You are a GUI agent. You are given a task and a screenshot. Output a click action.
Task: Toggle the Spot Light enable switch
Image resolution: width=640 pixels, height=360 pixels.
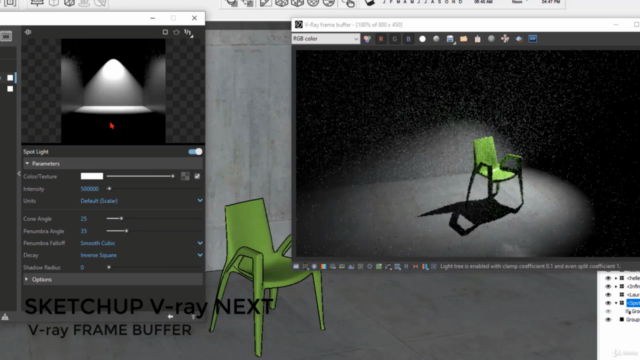click(196, 152)
